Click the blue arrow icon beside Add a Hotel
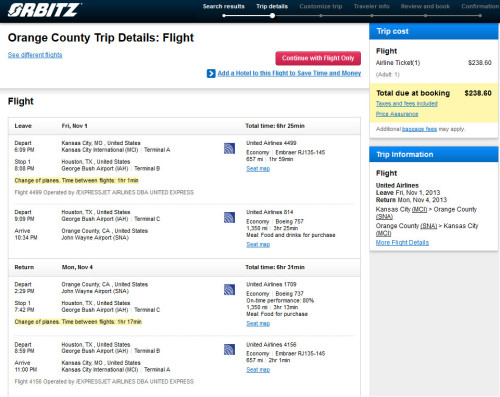 click(211, 73)
